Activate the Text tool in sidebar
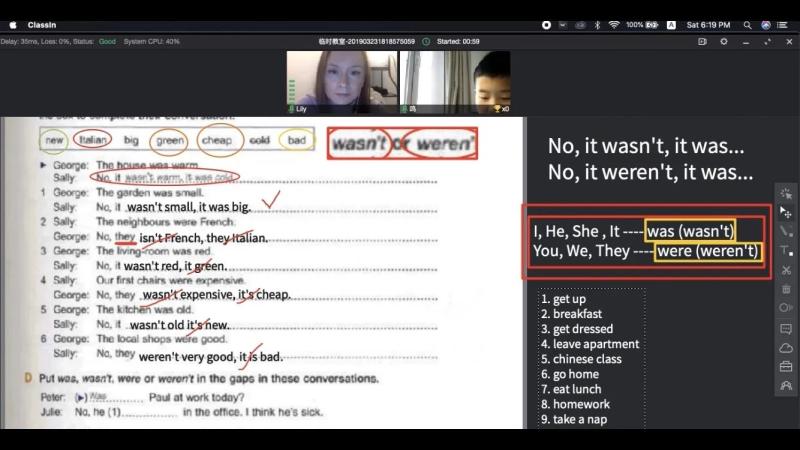Viewport: 800px width, 450px height. click(x=786, y=251)
